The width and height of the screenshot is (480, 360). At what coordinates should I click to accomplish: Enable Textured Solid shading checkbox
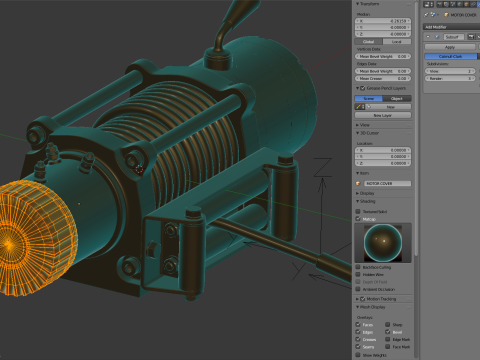(358, 211)
